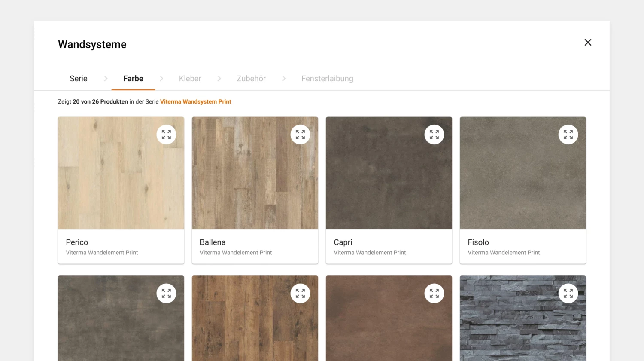644x361 pixels.
Task: Expand the Capri swatch image fullscreen
Action: (x=434, y=135)
